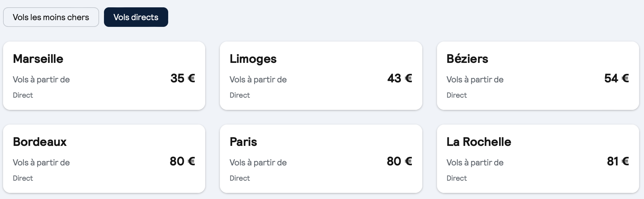
Task: Click the 80 € price for Paris
Action: coord(399,161)
